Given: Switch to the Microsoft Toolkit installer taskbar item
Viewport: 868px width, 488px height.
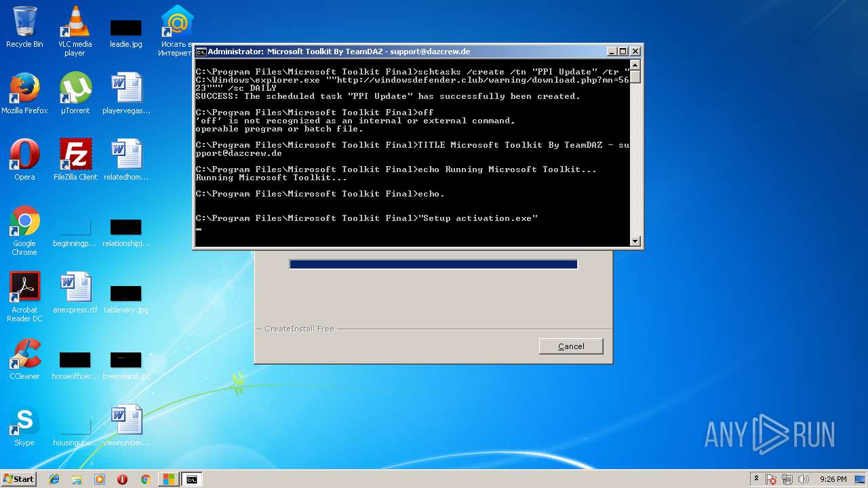Looking at the screenshot, I should click(168, 479).
